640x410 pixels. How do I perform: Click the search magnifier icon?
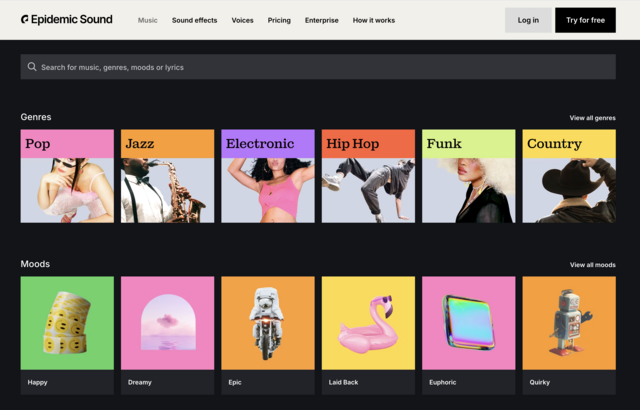pos(32,66)
